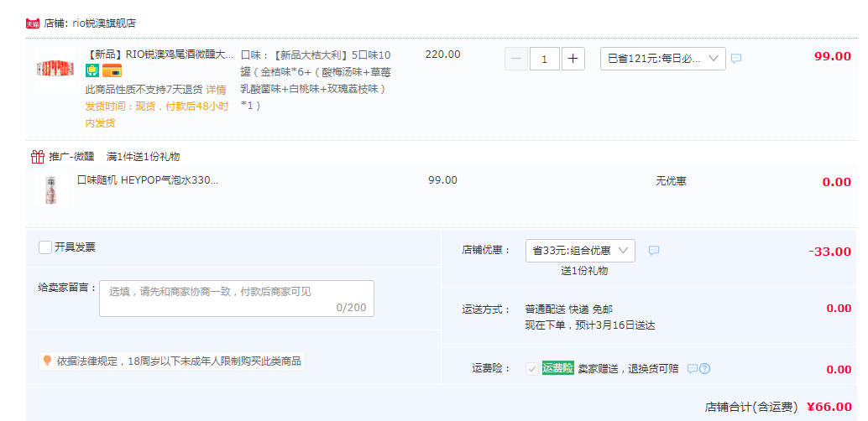Open the HEYPOP气泡水 gift thumbnail
The image size is (868, 421).
pos(51,190)
